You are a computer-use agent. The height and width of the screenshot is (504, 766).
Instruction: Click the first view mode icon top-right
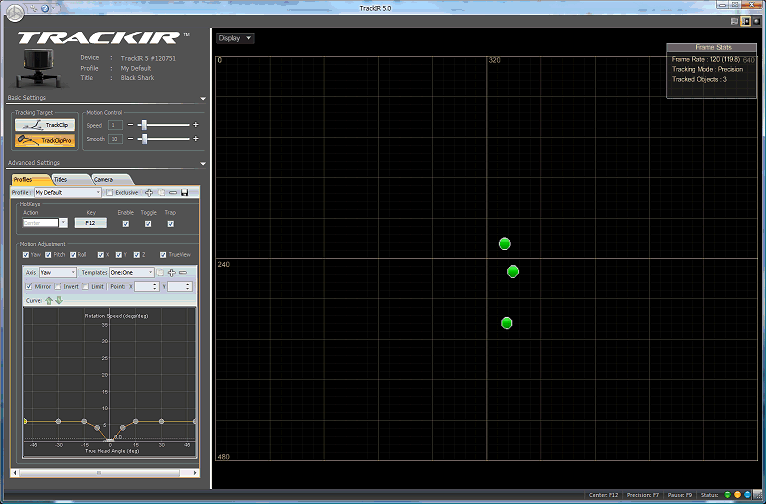tap(734, 21)
